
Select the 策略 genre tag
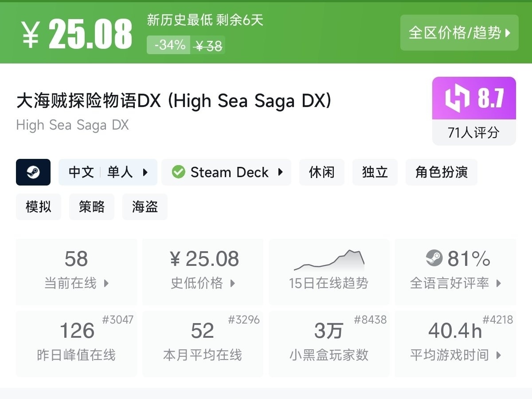point(92,207)
